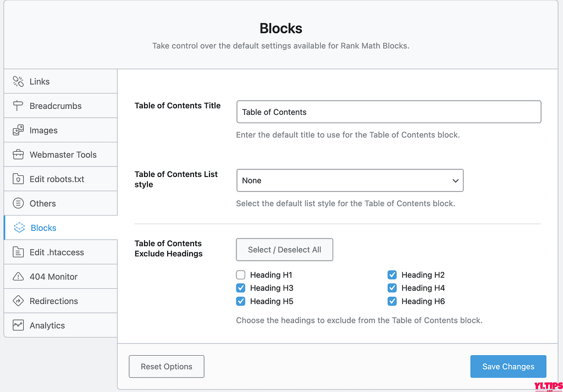Go to the Images tab
563x392 pixels.
tap(60, 130)
